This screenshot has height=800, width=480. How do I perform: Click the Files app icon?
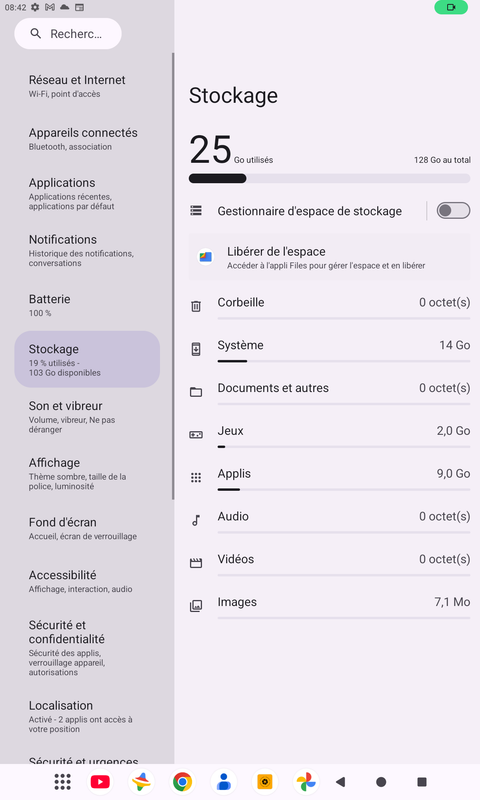pyautogui.click(x=206, y=257)
